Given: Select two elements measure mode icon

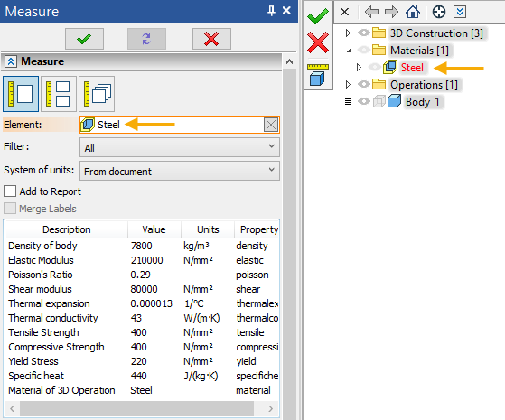Looking at the screenshot, I should point(58,94).
